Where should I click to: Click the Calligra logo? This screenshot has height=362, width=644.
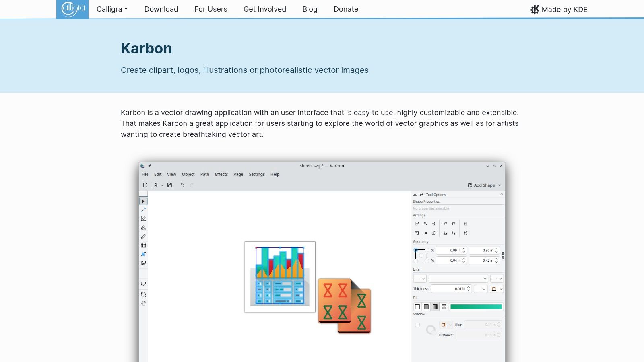72,9
